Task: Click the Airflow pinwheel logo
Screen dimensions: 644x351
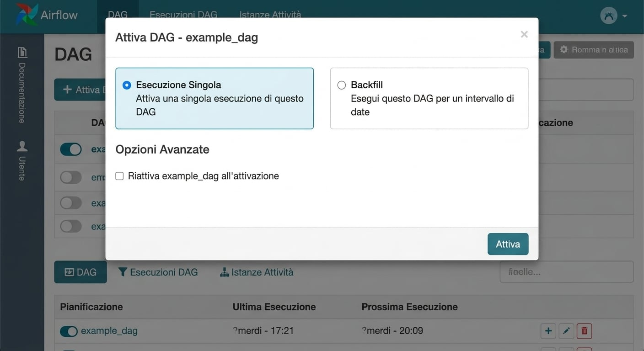Action: coord(26,14)
